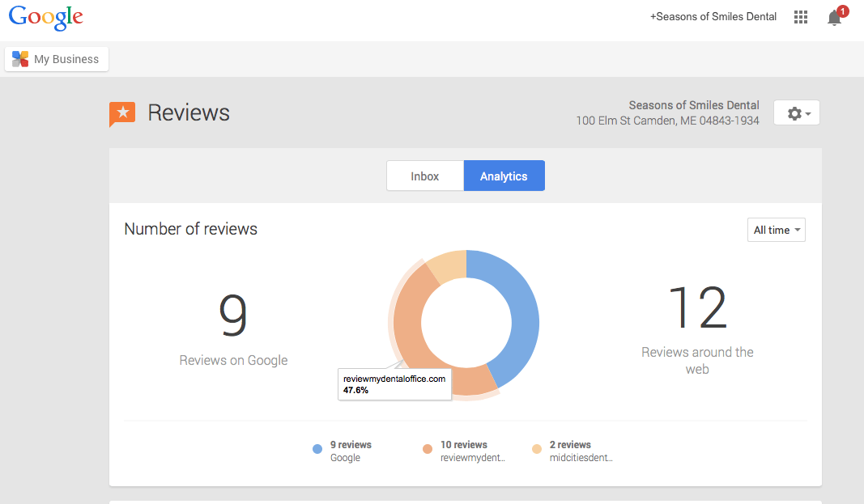Select the Analytics tab

coord(504,176)
